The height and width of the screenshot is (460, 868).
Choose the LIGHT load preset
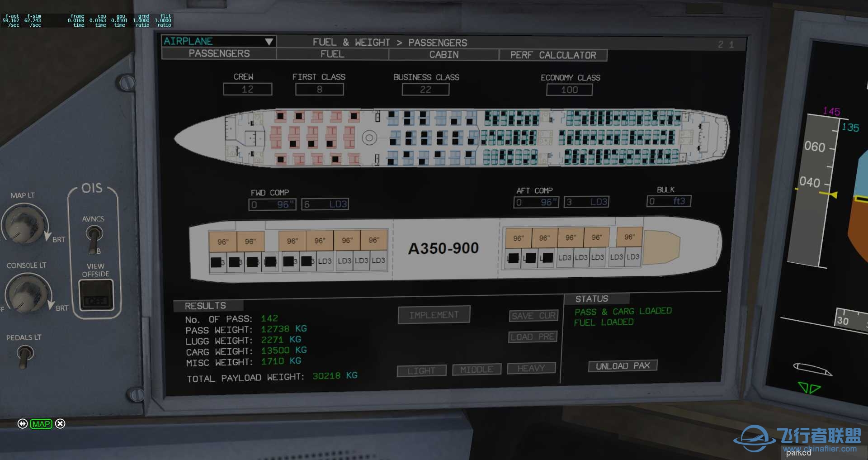421,371
